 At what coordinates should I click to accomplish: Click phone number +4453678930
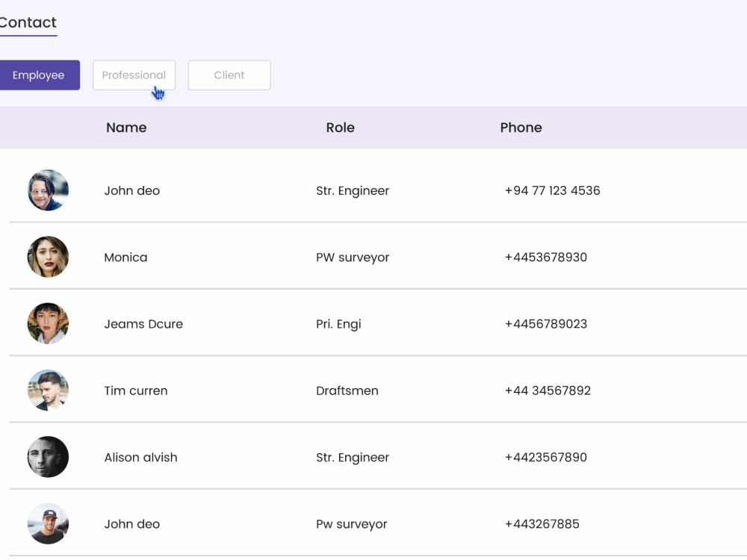pos(546,257)
